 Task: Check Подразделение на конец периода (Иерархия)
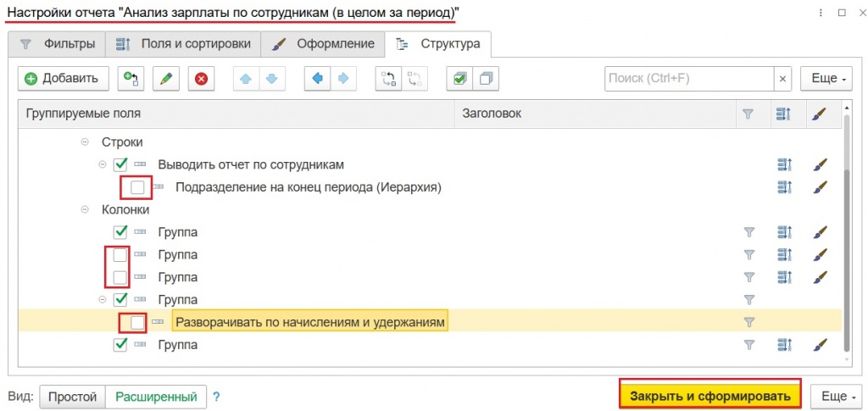(x=137, y=187)
